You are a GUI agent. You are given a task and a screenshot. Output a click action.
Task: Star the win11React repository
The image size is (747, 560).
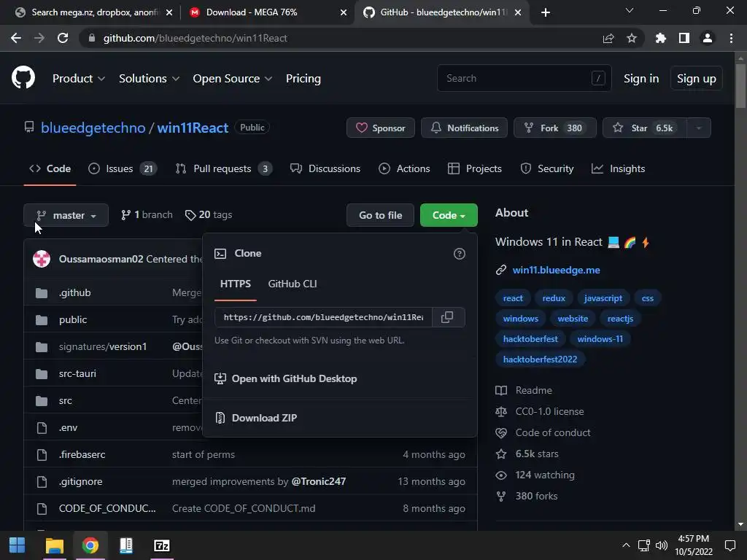click(x=645, y=128)
